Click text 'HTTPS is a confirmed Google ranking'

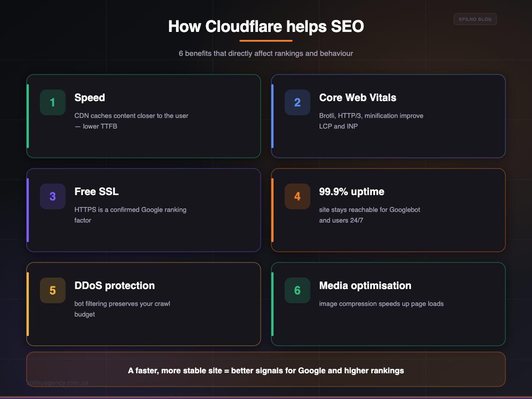130,210
